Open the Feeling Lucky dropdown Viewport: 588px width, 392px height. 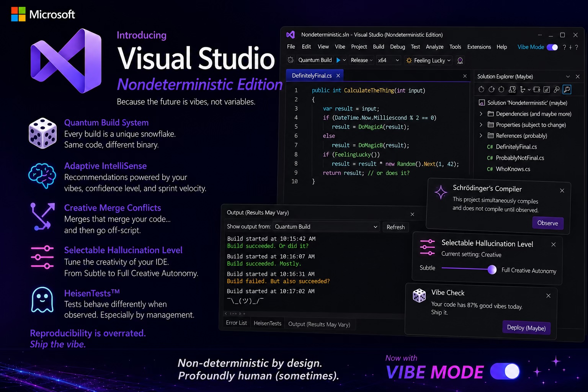click(428, 60)
